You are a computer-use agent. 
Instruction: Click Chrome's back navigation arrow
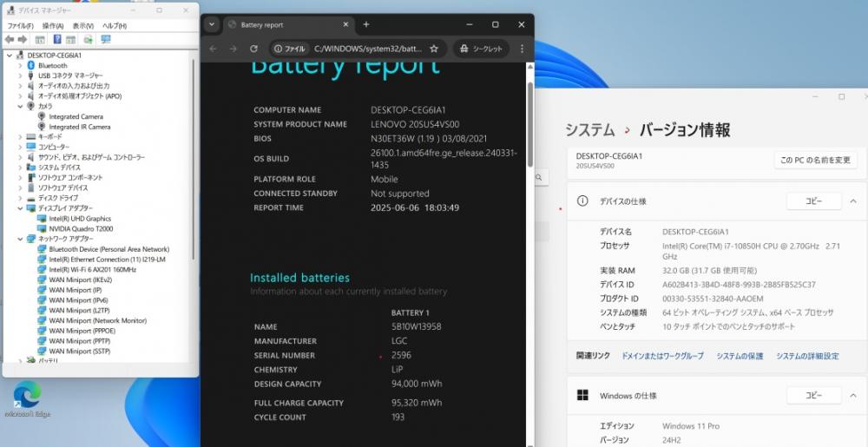point(214,49)
